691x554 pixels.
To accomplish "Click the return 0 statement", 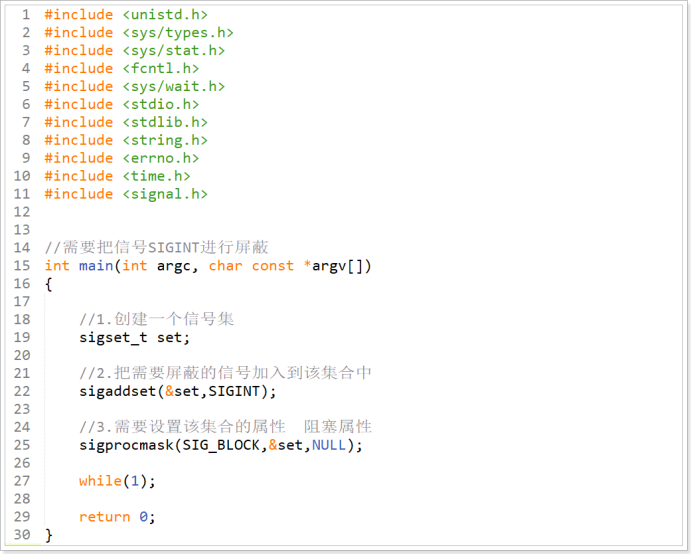I will pyautogui.click(x=117, y=517).
